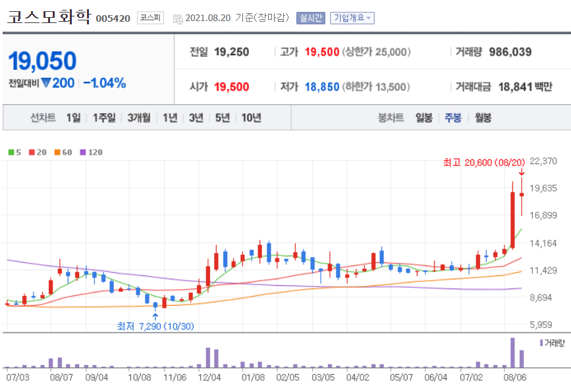Click the stock code 005420

113,18
